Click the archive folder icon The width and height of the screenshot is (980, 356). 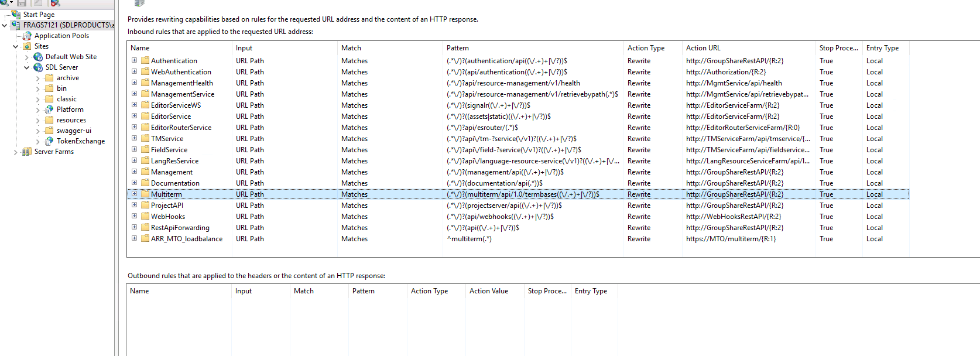click(49, 77)
